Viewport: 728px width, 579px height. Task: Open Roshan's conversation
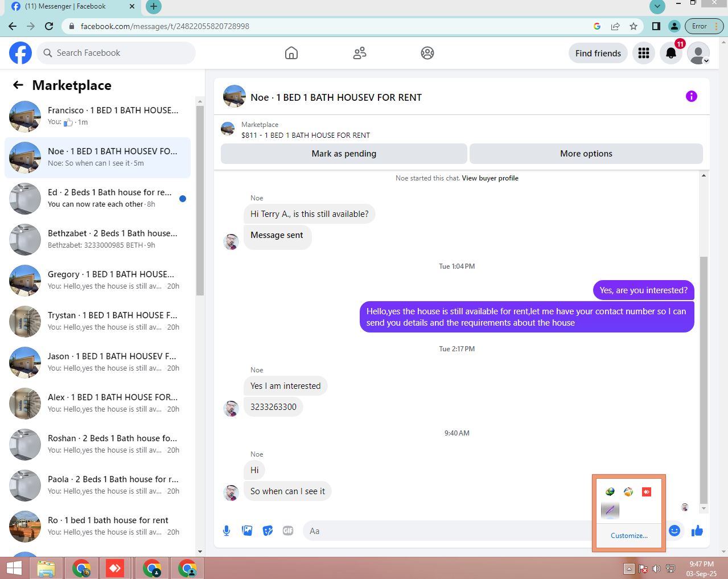[97, 445]
